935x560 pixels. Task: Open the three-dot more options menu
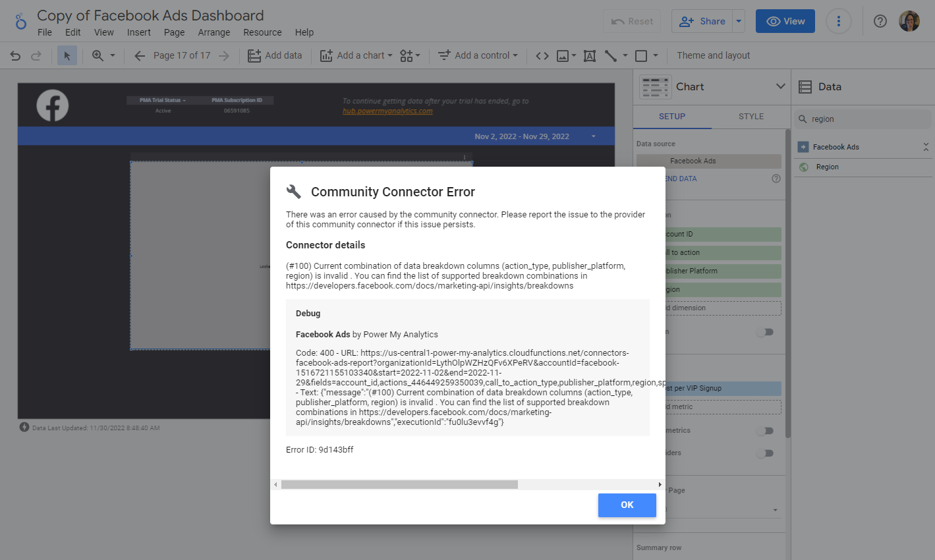pyautogui.click(x=838, y=21)
